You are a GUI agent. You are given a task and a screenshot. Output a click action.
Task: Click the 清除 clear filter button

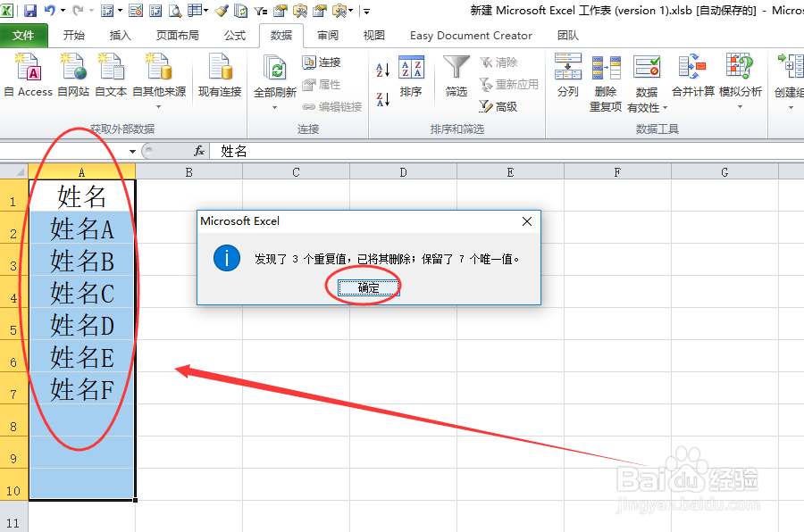[498, 62]
